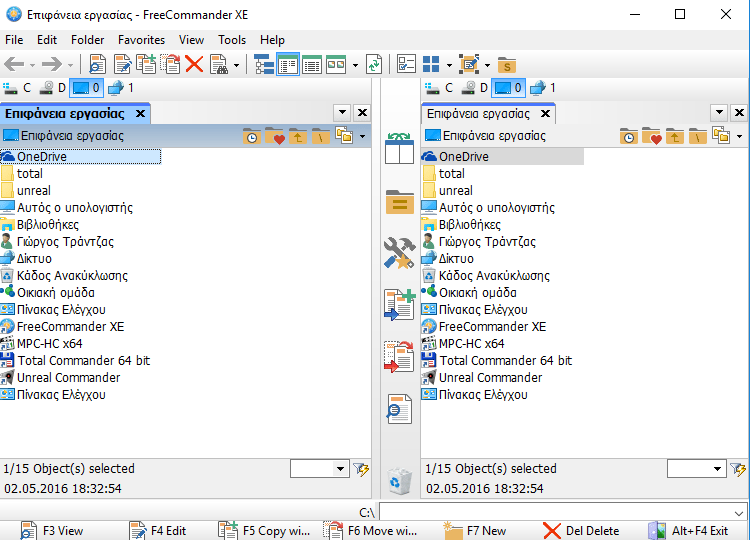This screenshot has height=540, width=750.
Task: Open the right panel tab list dropdown
Action: click(719, 113)
